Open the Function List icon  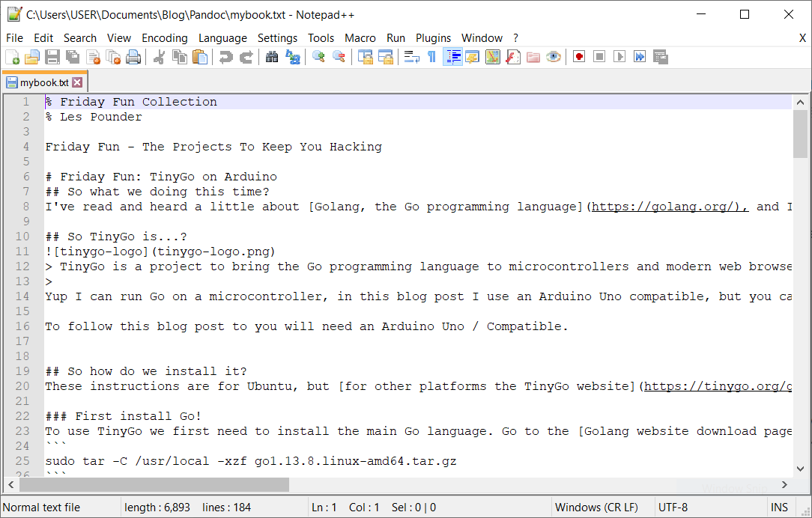click(512, 57)
